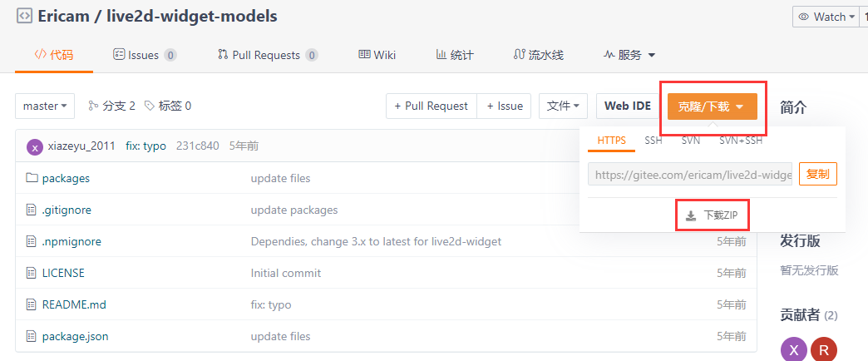
Task: Open contributor avatar with letter X
Action: tap(794, 349)
